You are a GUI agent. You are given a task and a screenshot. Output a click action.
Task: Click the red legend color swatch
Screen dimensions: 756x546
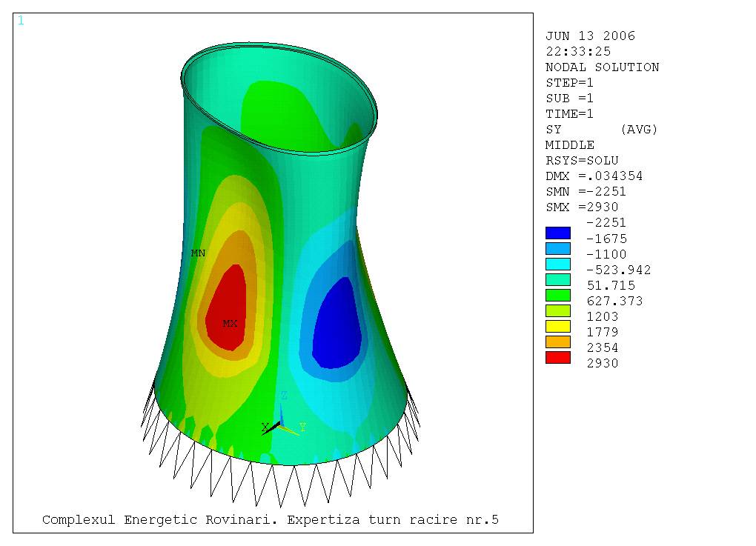(558, 357)
